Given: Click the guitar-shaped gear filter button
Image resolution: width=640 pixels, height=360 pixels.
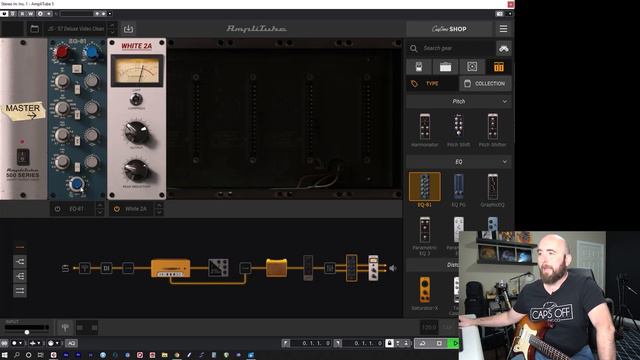Looking at the screenshot, I should (504, 49).
